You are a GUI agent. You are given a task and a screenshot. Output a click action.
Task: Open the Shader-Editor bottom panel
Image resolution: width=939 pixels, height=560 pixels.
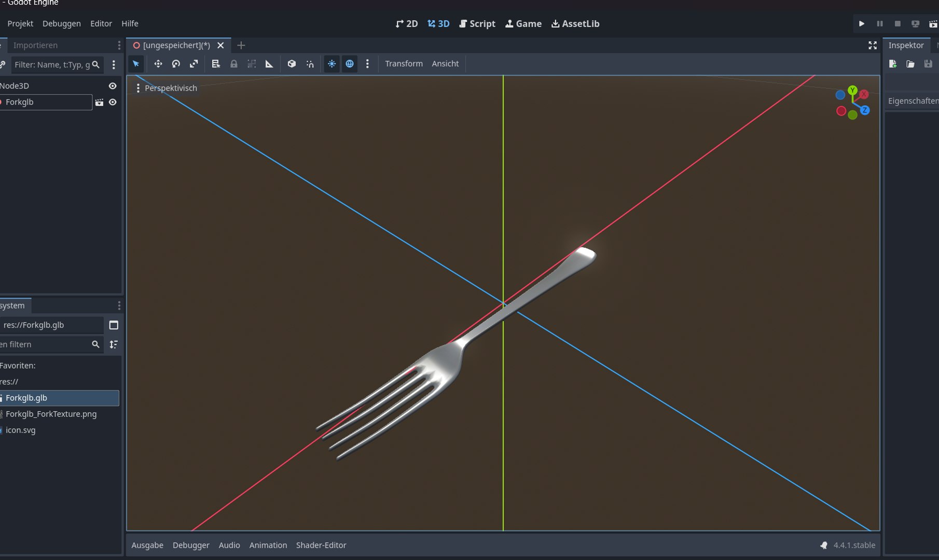pos(321,545)
